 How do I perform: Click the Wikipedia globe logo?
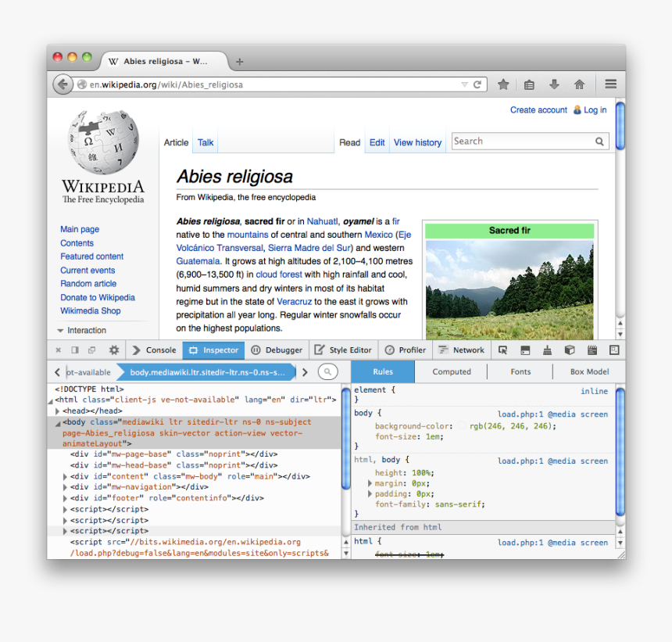click(x=103, y=142)
